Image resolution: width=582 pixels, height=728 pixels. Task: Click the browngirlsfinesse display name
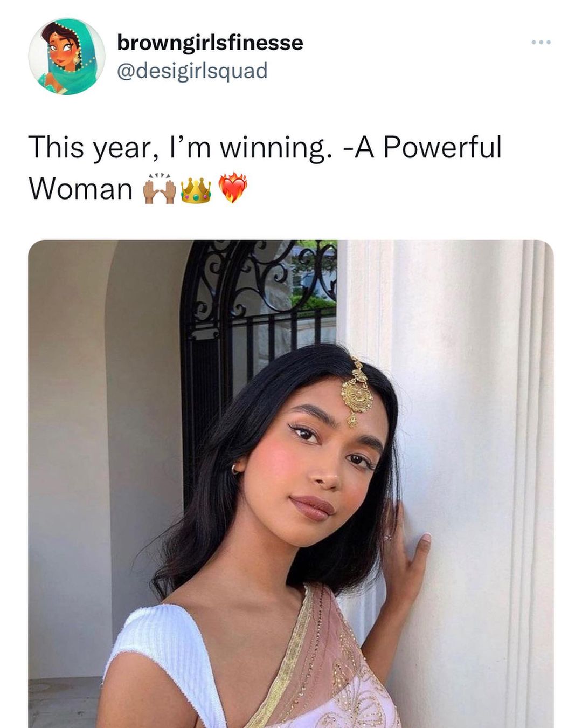pos(210,43)
